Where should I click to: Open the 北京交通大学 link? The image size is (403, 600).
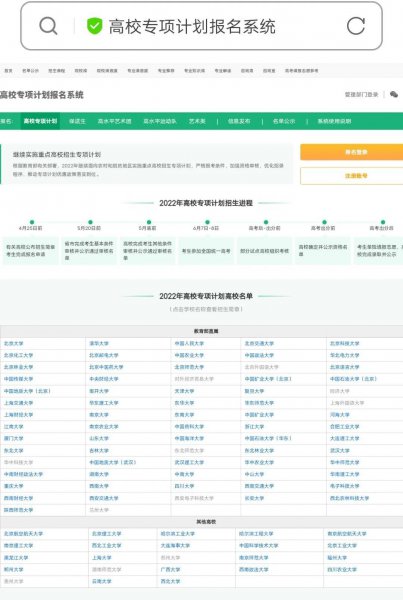point(259,344)
